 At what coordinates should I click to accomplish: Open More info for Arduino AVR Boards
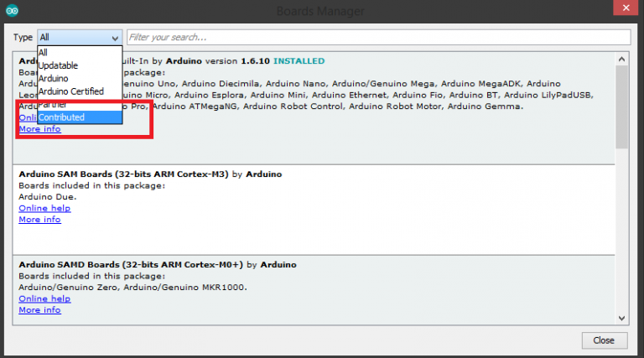tap(39, 129)
